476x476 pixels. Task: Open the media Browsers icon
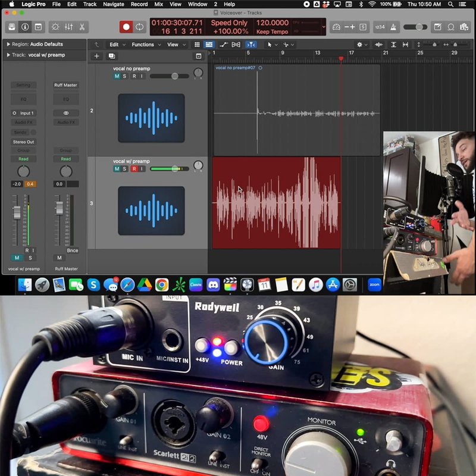464,27
